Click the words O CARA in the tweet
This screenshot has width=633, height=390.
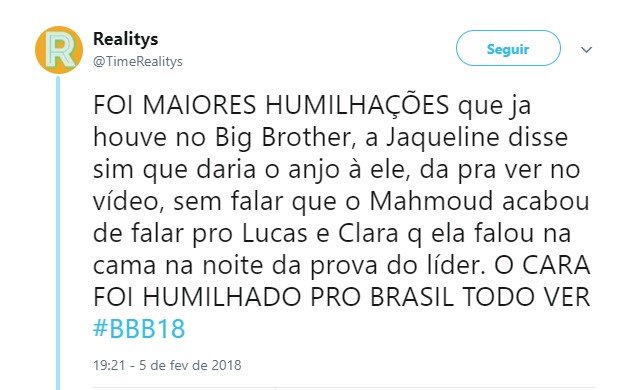coord(542,265)
